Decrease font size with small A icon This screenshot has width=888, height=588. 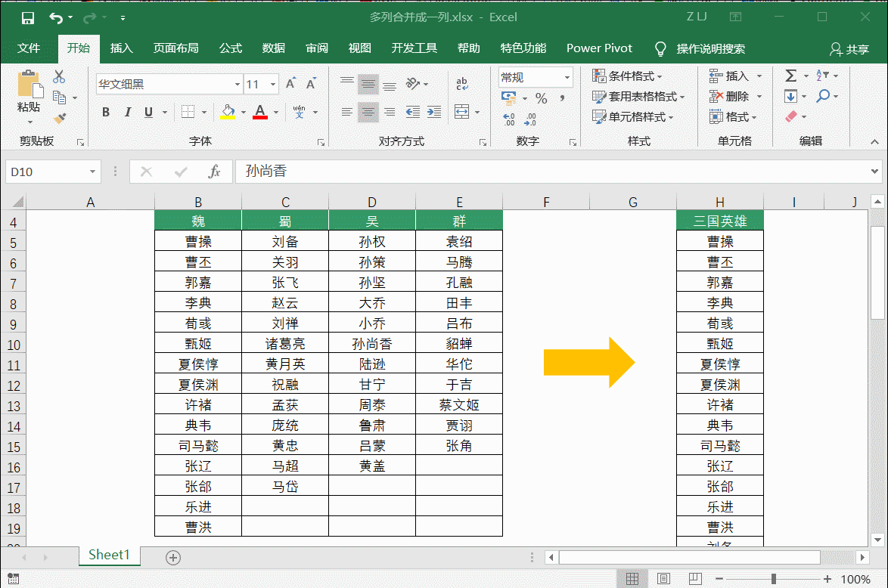[x=311, y=84]
